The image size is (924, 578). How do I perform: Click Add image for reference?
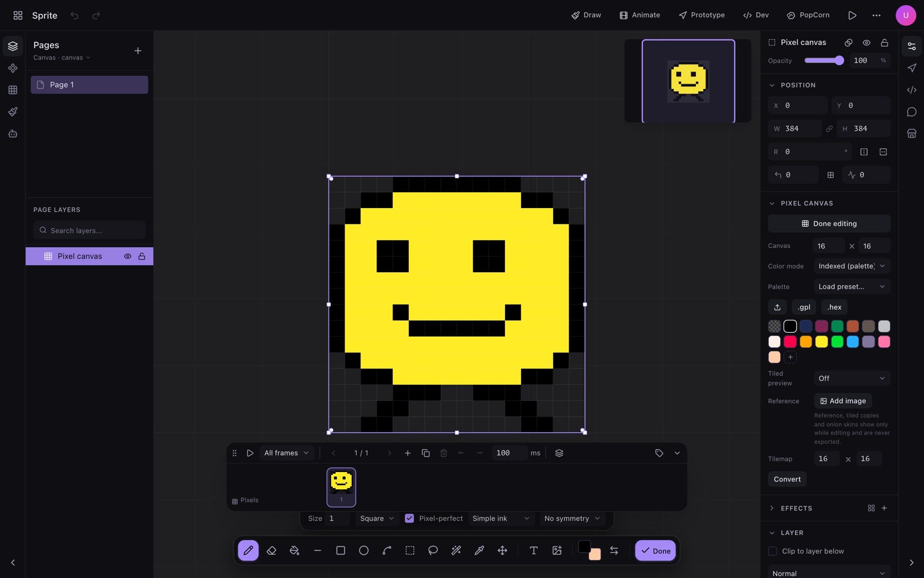point(843,401)
